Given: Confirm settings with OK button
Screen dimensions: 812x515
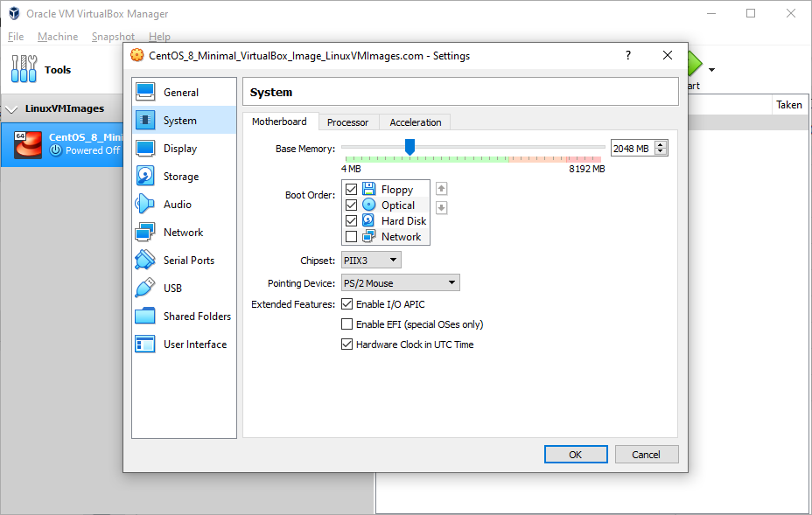Looking at the screenshot, I should coord(576,455).
